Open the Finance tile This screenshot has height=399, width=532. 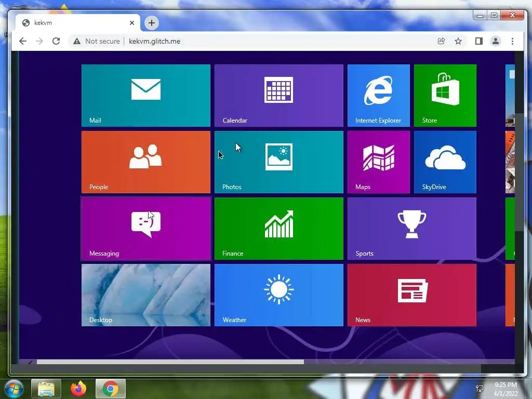tap(279, 229)
